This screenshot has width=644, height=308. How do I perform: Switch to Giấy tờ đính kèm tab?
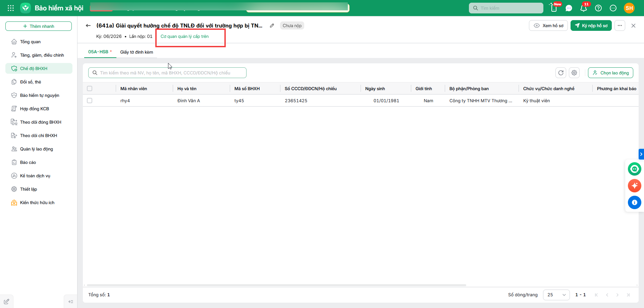tap(137, 52)
